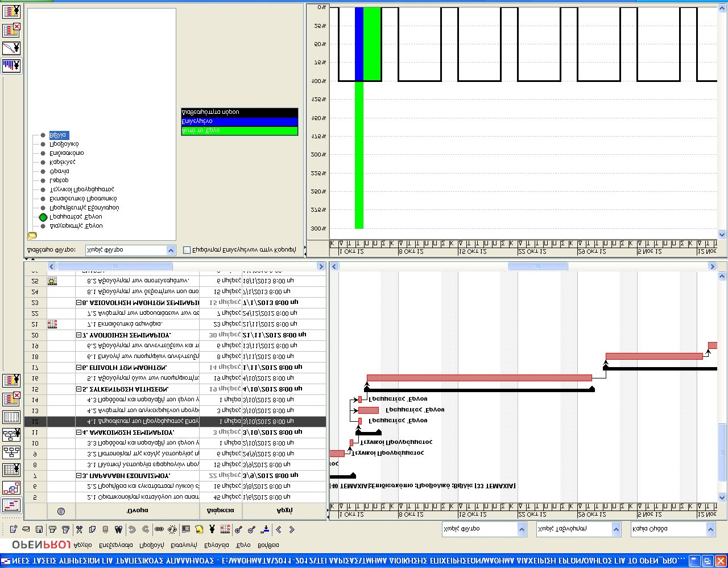Open the Προβολή menu

(151, 545)
